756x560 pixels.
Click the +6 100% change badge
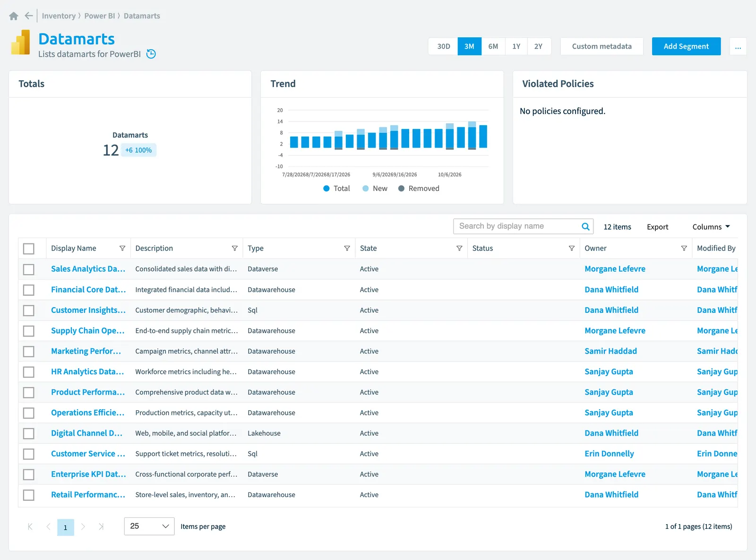coord(138,150)
